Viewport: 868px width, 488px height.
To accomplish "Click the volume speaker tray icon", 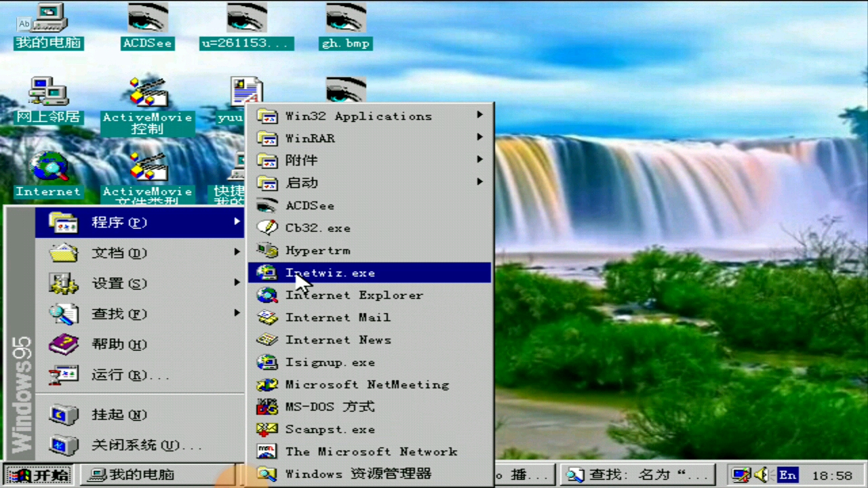I will pyautogui.click(x=762, y=475).
